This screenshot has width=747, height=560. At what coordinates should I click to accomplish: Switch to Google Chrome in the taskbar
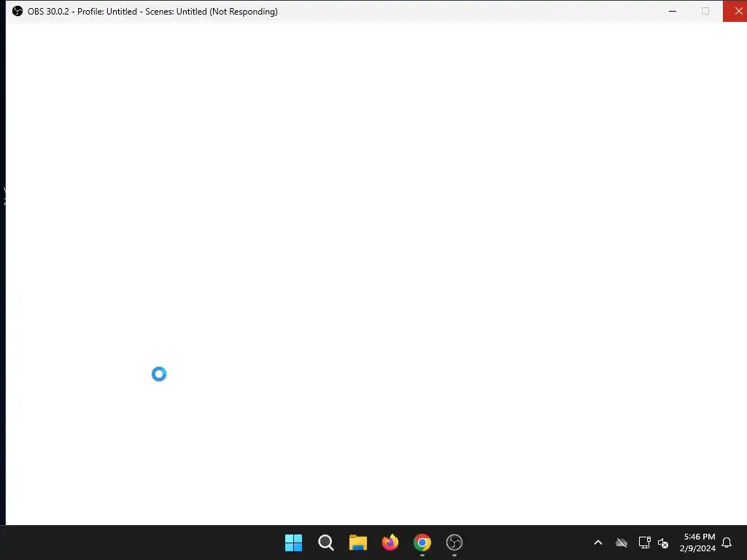click(422, 542)
